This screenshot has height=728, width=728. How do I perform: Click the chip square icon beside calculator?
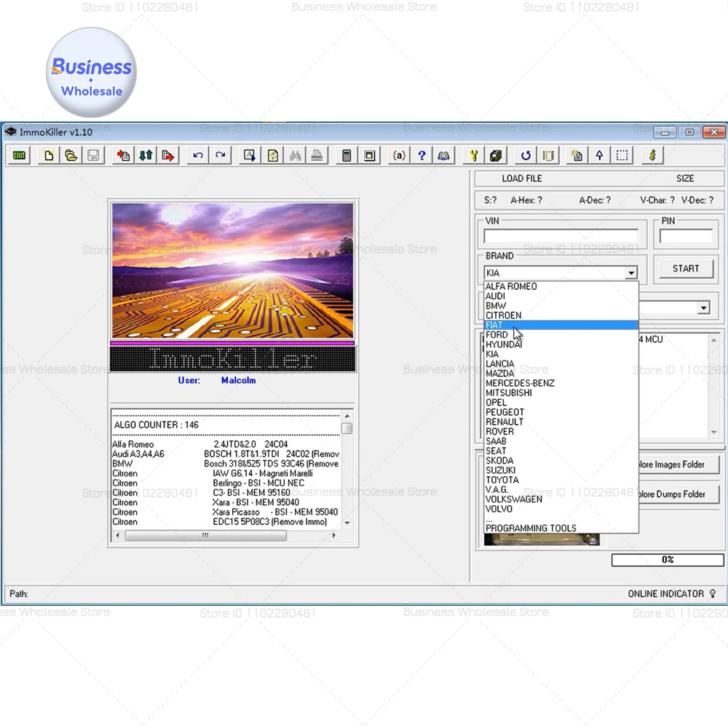(370, 156)
